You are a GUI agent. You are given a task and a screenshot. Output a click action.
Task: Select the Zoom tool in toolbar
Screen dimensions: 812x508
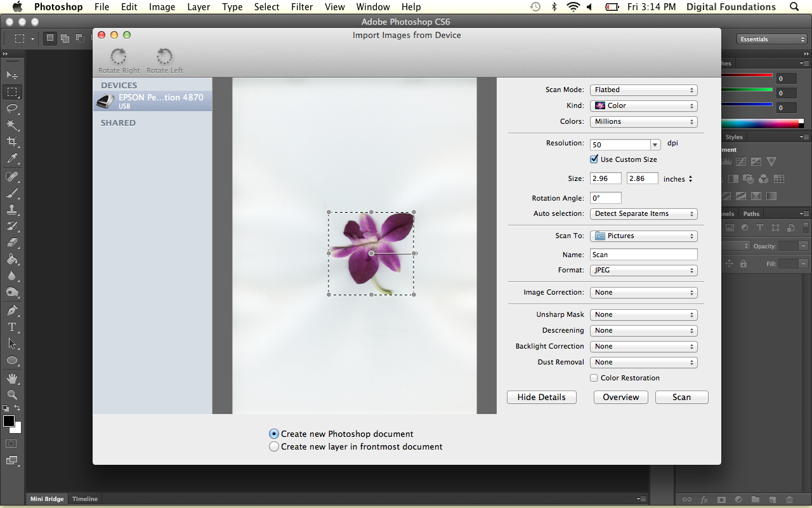coord(12,395)
